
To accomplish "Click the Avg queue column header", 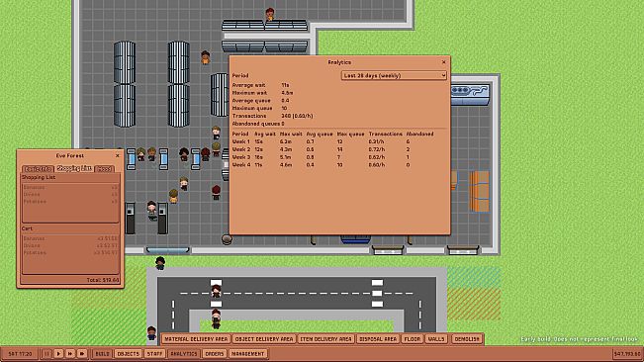I will [320, 134].
